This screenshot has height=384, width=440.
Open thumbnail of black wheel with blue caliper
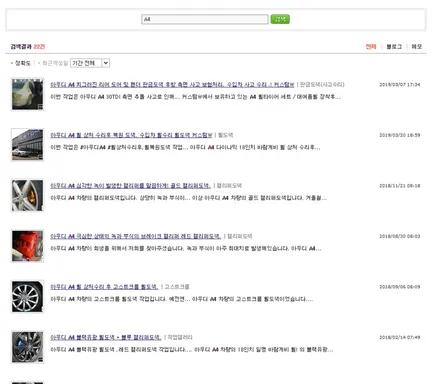pos(27,347)
